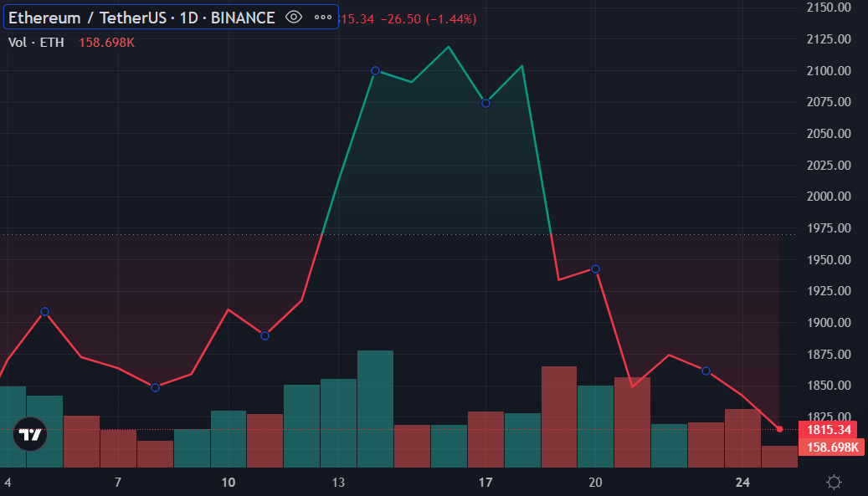Click the date label 20 on time axis
Viewport: 868px width, 496px height.
pyautogui.click(x=595, y=483)
